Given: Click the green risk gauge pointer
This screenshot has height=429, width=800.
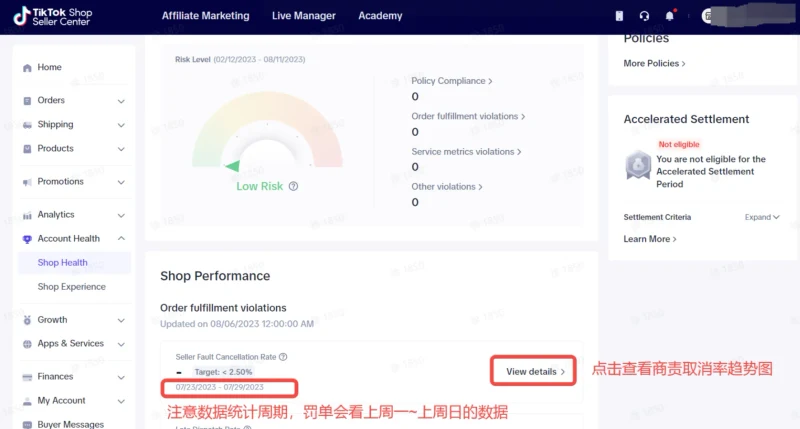Looking at the screenshot, I should pyautogui.click(x=233, y=165).
